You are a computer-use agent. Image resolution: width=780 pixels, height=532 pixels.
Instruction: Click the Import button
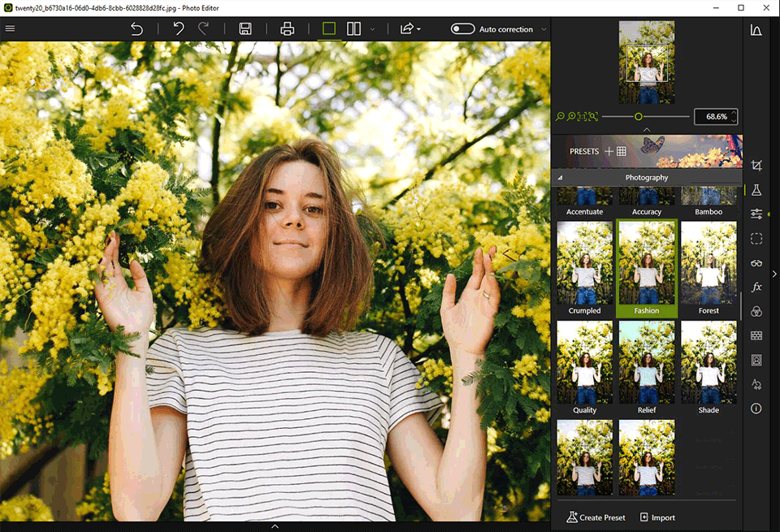[657, 517]
